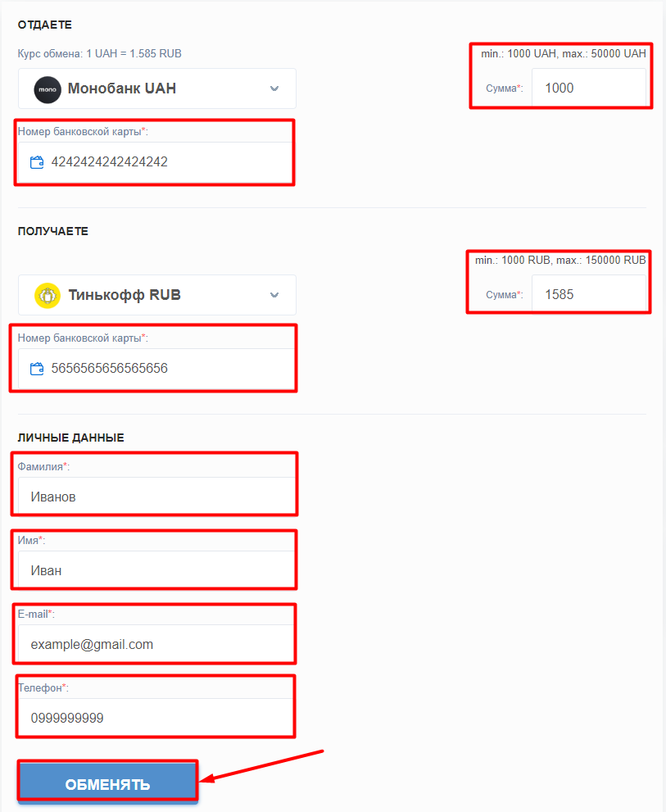Screen dimensions: 666x812
Task: Click the exchange rate text 1 UAH = 1.585 RUB
Action: [x=134, y=54]
